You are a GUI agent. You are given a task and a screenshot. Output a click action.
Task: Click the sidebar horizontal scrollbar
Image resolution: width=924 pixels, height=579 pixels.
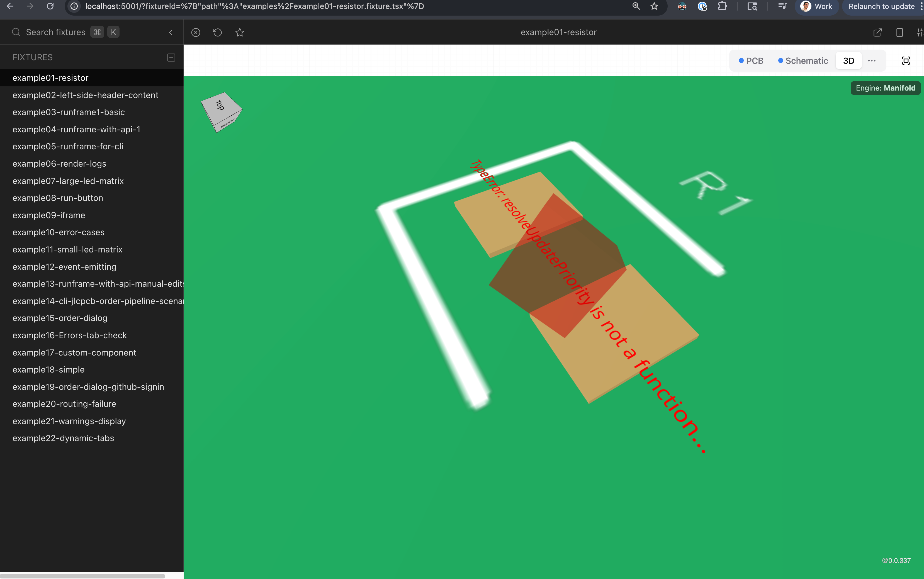coord(82,576)
